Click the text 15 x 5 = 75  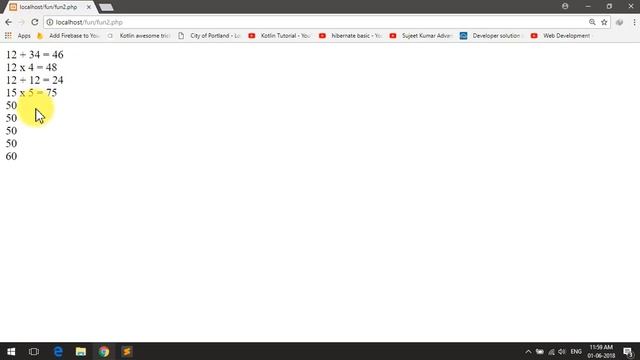pos(31,93)
